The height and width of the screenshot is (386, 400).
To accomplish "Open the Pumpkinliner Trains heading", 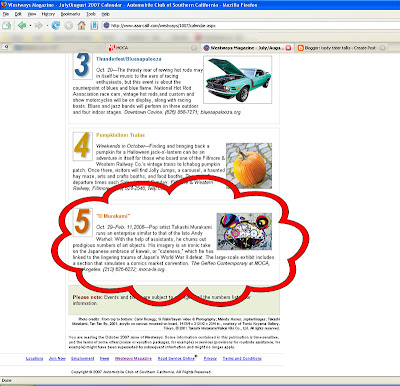I will tap(120, 135).
